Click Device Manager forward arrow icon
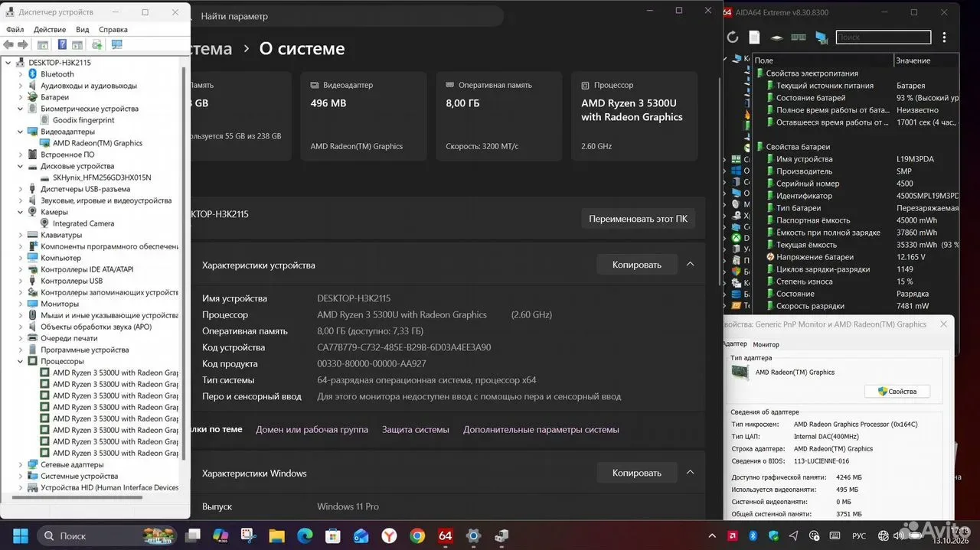The height and width of the screenshot is (550, 980). pos(23,44)
